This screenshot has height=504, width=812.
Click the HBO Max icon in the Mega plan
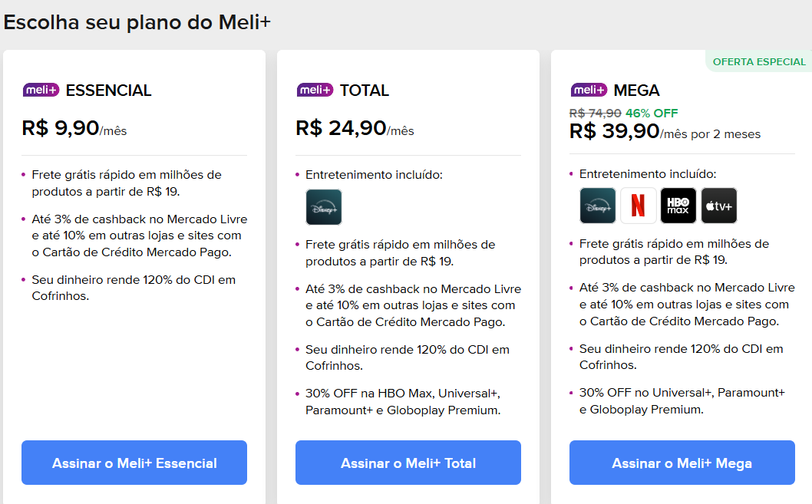pyautogui.click(x=678, y=206)
